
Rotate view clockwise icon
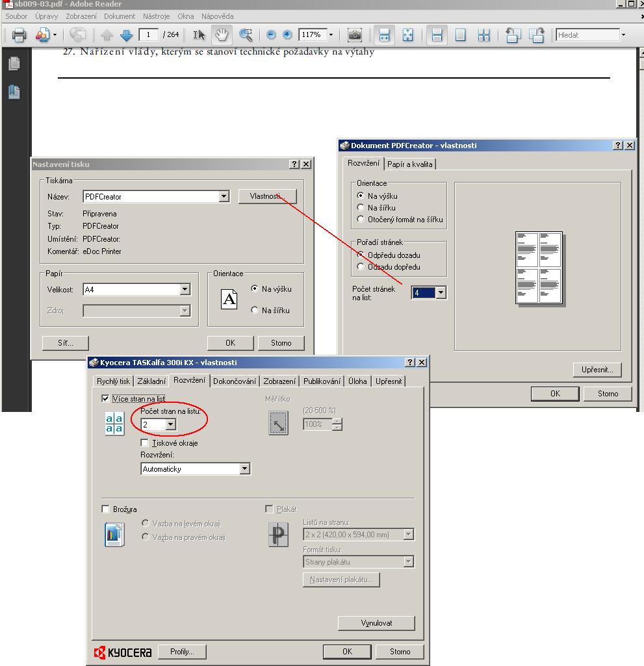coord(537,35)
